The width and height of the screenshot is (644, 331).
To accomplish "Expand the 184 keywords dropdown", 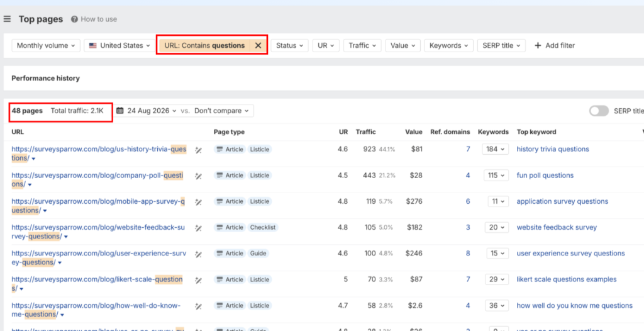I will coord(496,149).
